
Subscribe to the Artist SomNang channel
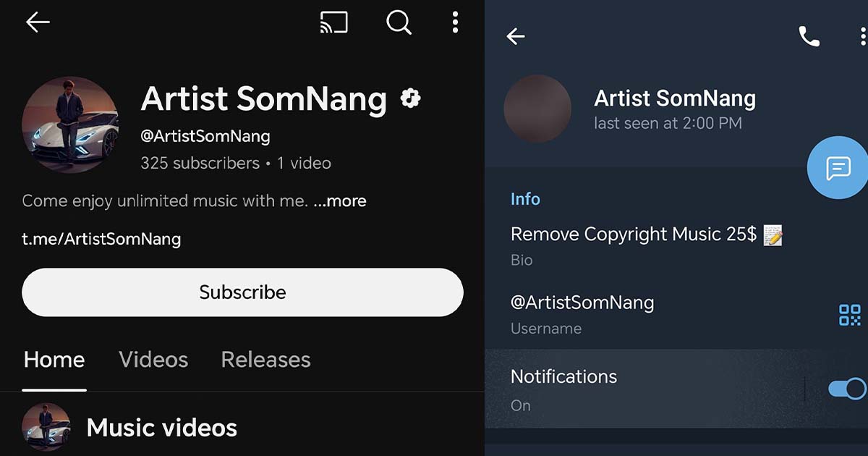pyautogui.click(x=242, y=292)
